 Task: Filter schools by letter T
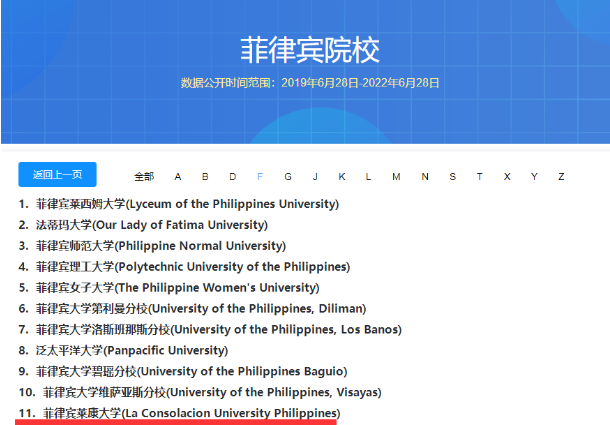point(480,177)
